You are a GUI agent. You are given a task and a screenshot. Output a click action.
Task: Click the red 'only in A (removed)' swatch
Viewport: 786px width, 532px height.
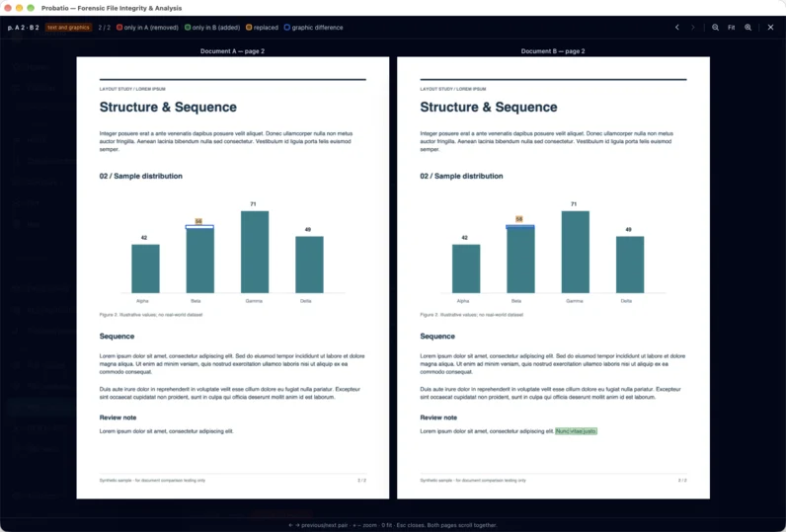(119, 28)
